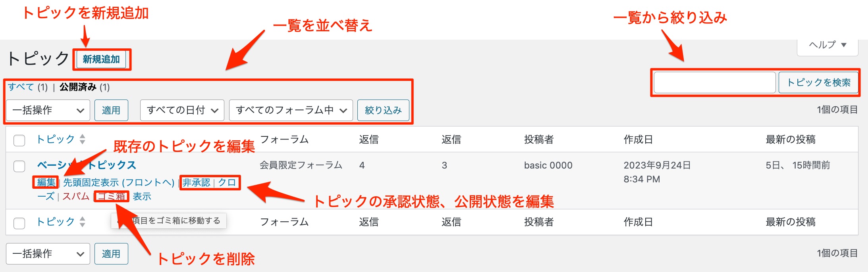Open the top 一括操作 bulk actions dropdown
868x272 pixels.
coord(48,110)
